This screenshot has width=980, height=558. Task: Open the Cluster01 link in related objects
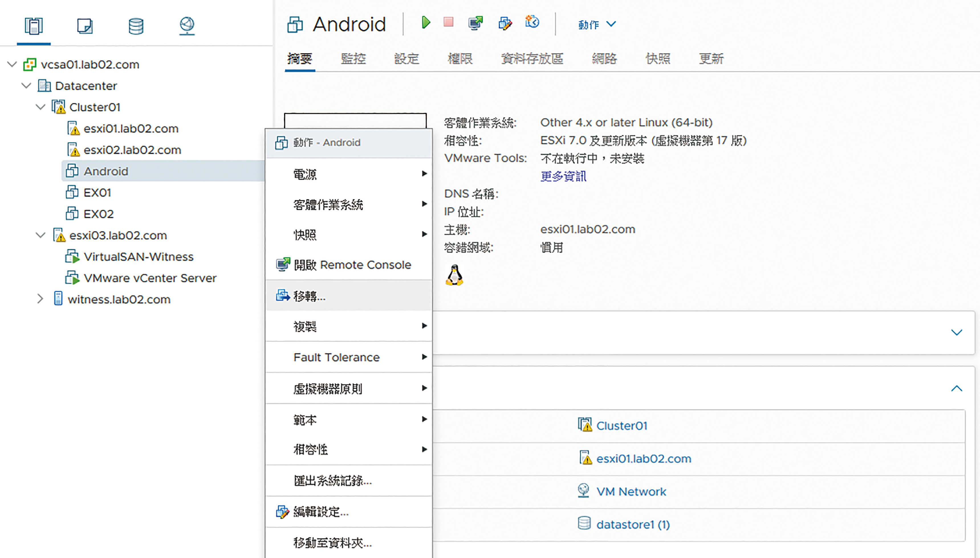(621, 426)
